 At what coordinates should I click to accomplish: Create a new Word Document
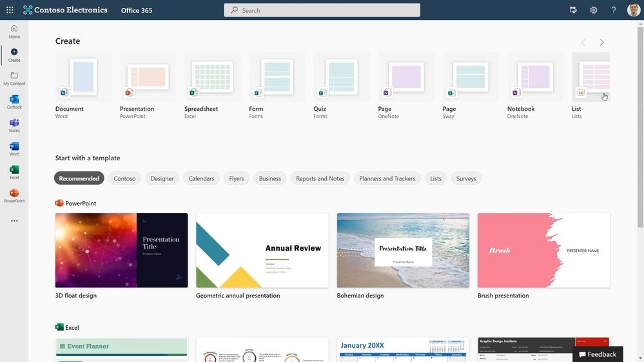point(83,86)
